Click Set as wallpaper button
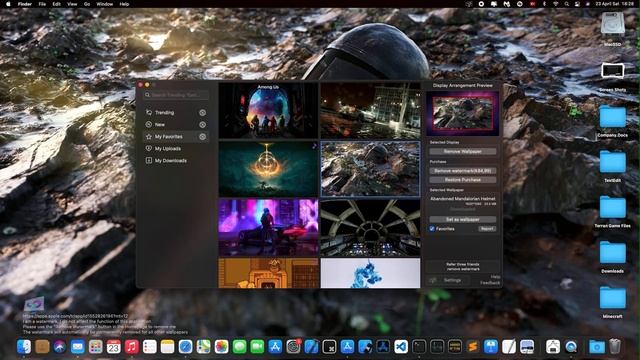Image resolution: width=640 pixels, height=360 pixels. 463,219
